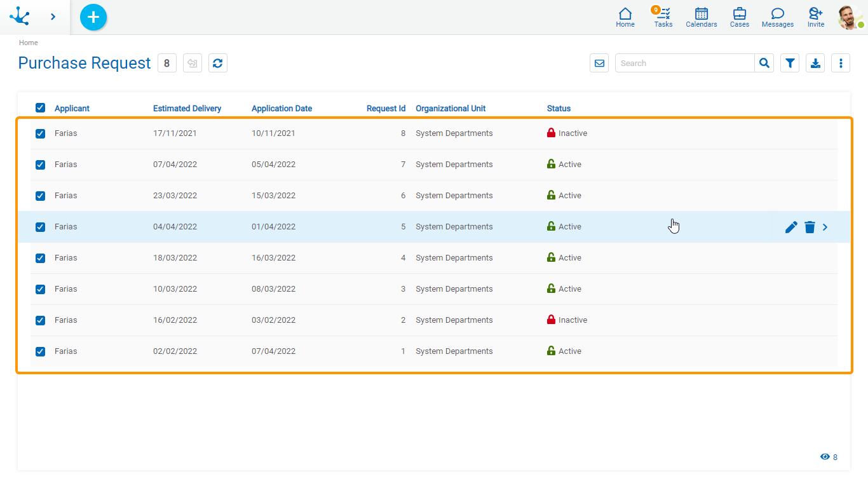The height and width of the screenshot is (488, 868).
Task: Click estimated delivery 17/11/2021
Action: [x=175, y=133]
